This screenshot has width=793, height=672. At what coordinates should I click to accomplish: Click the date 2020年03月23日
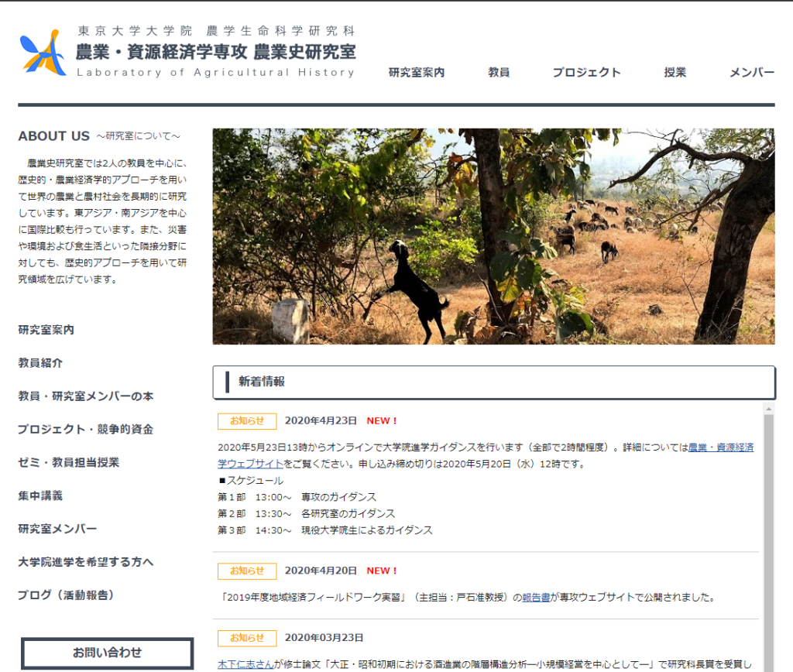[x=324, y=638]
